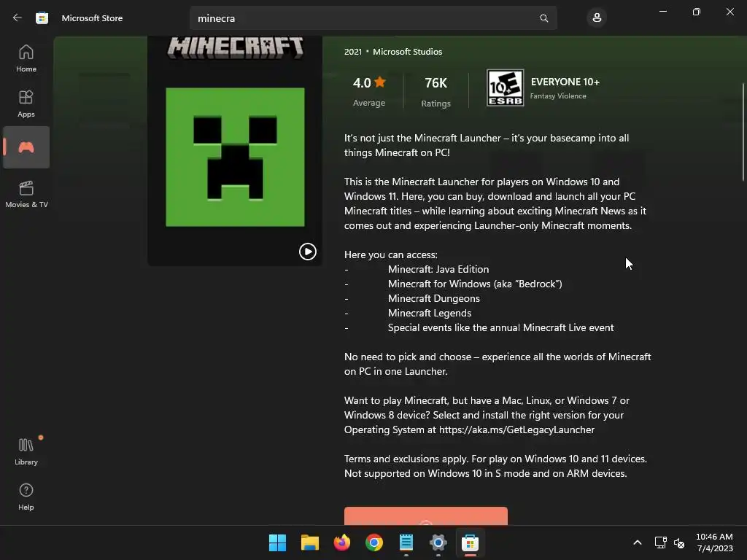Image resolution: width=747 pixels, height=560 pixels.
Task: Click the Minecraft Legends list line
Action: (429, 313)
